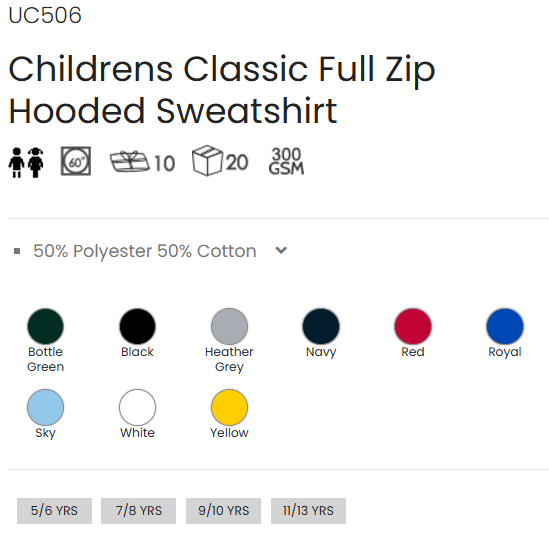Pick the 9/10 YRS size
Screen dimensions: 549x537
(x=223, y=511)
